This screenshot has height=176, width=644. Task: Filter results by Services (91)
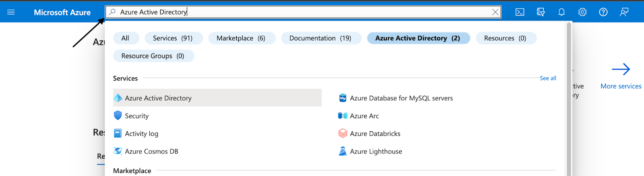click(x=173, y=38)
